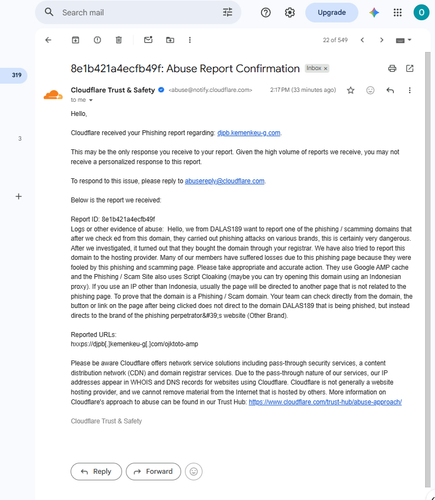Open the Support help icon
The height and width of the screenshot is (500, 435).
(x=266, y=13)
